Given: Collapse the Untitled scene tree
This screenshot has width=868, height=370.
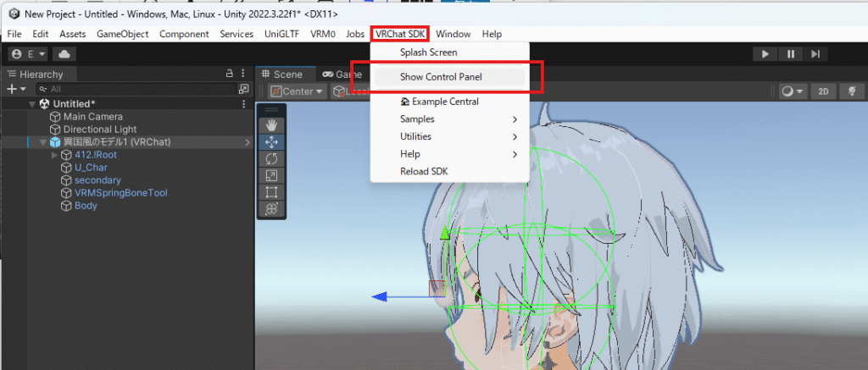Looking at the screenshot, I should click(x=31, y=104).
